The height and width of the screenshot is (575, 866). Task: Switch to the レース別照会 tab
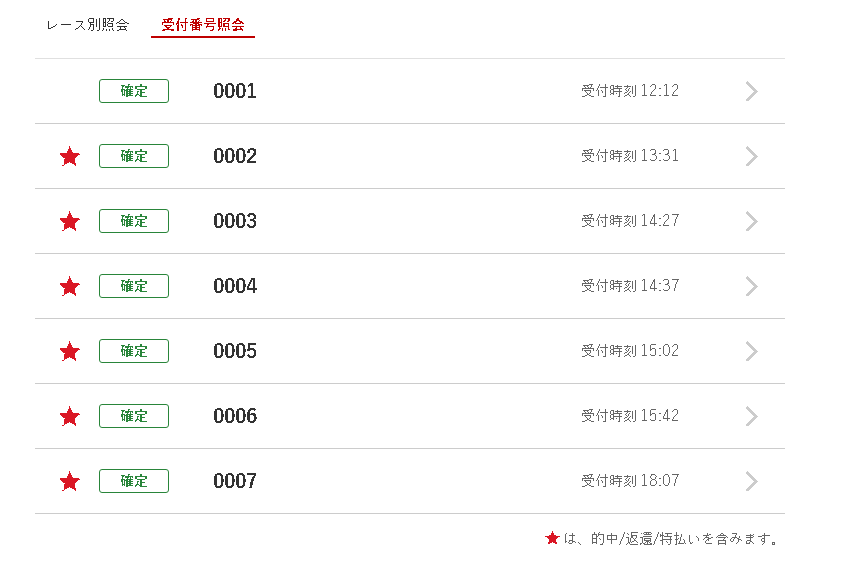tap(88, 25)
